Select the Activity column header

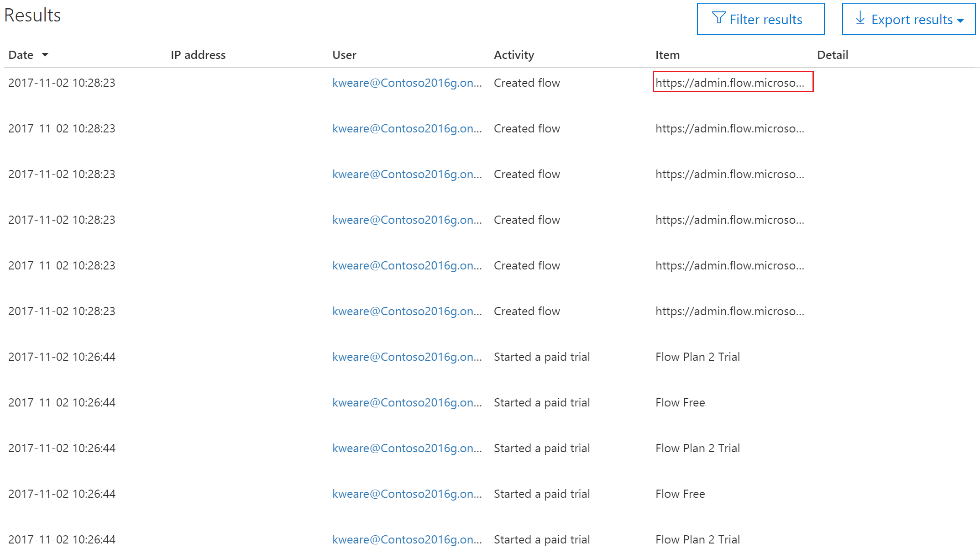(514, 55)
